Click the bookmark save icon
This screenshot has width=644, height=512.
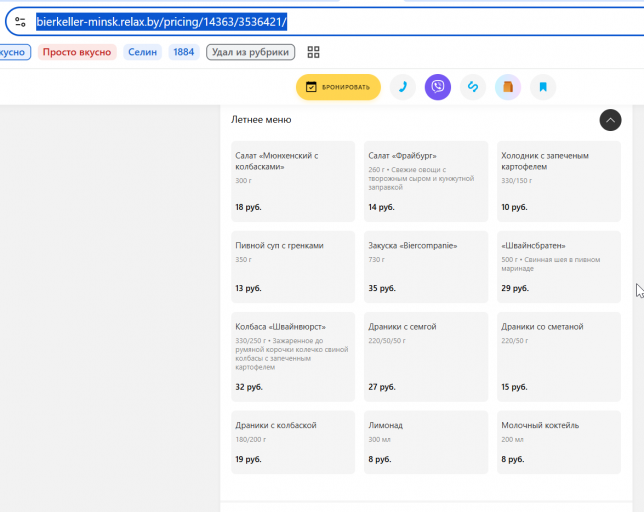click(543, 87)
